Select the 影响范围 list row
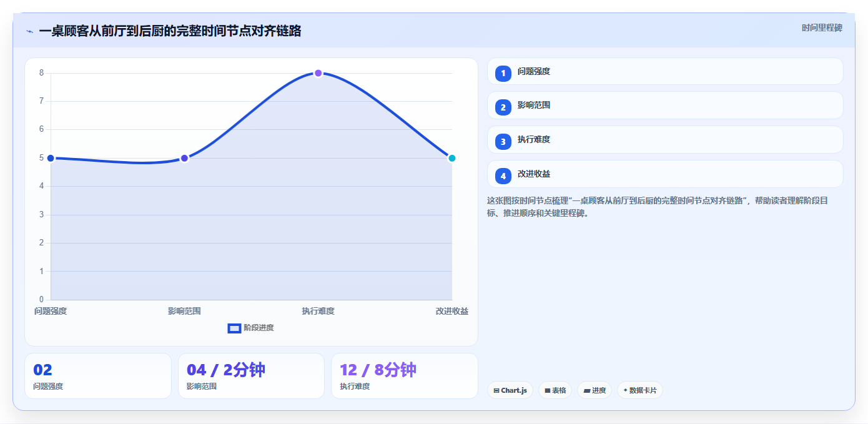The width and height of the screenshot is (868, 424). coord(665,106)
